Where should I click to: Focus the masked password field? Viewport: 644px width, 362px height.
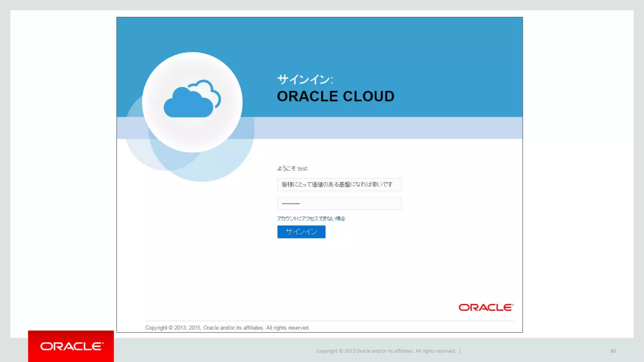[x=339, y=203]
